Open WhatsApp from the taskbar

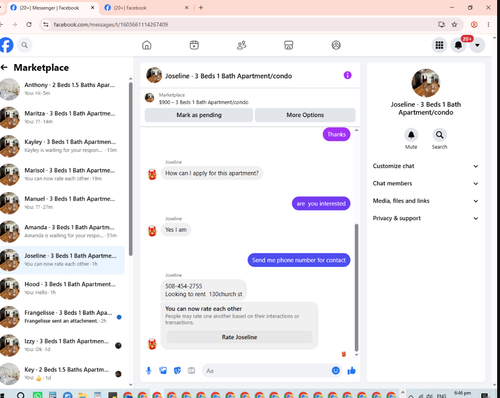(37, 395)
